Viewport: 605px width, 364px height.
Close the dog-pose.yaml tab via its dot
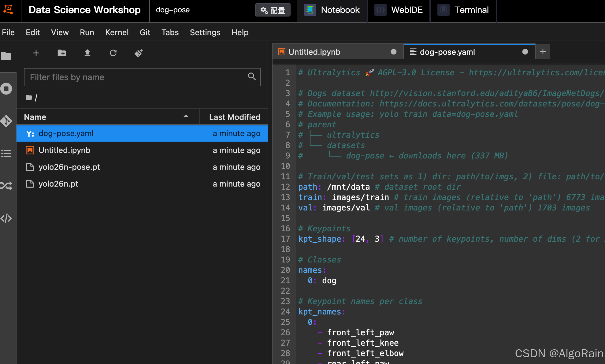[x=525, y=52]
